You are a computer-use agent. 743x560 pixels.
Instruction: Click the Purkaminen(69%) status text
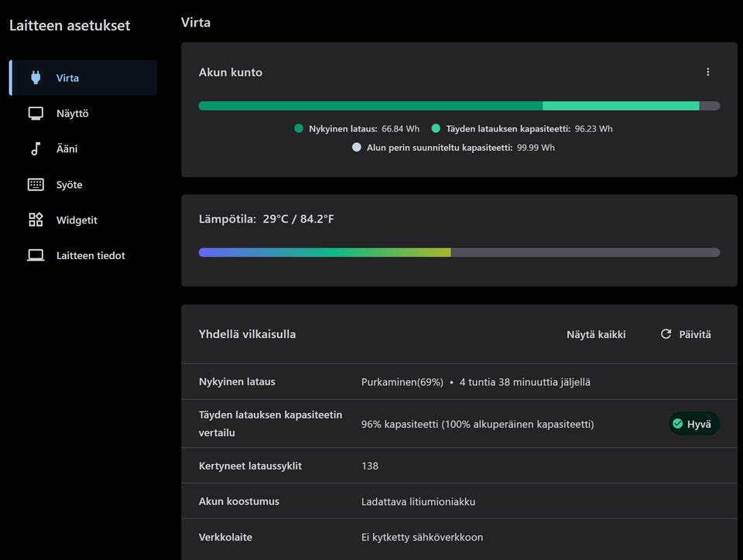pyautogui.click(x=402, y=382)
